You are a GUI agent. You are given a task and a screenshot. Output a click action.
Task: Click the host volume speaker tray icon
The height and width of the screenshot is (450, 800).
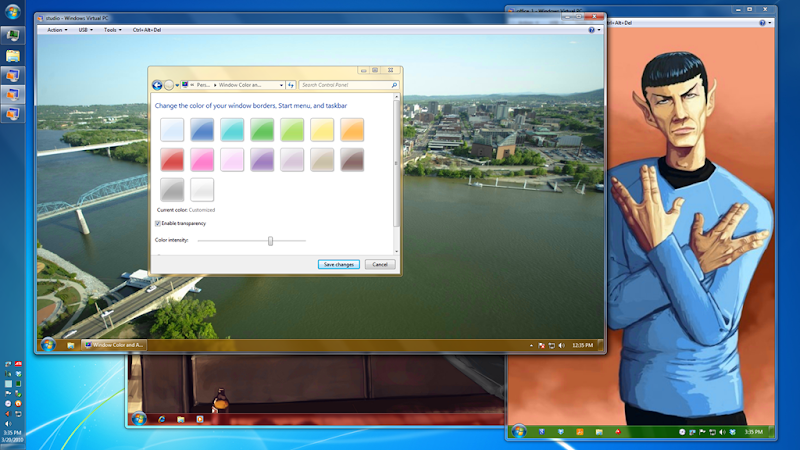click(x=8, y=423)
